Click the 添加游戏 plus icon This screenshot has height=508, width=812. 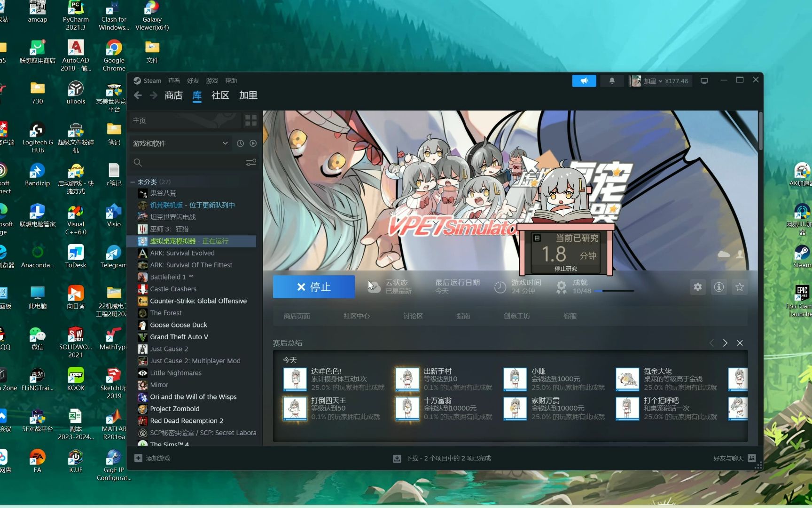point(138,458)
